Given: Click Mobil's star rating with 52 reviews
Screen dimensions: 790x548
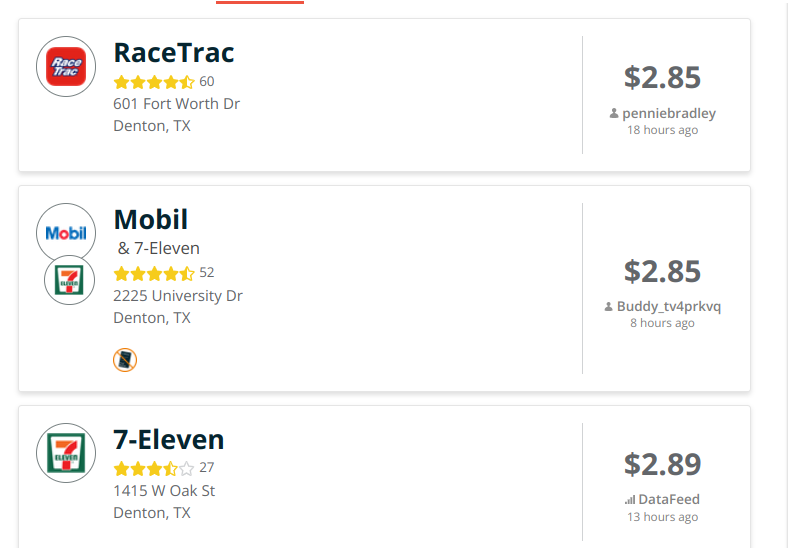Looking at the screenshot, I should pyautogui.click(x=154, y=273).
